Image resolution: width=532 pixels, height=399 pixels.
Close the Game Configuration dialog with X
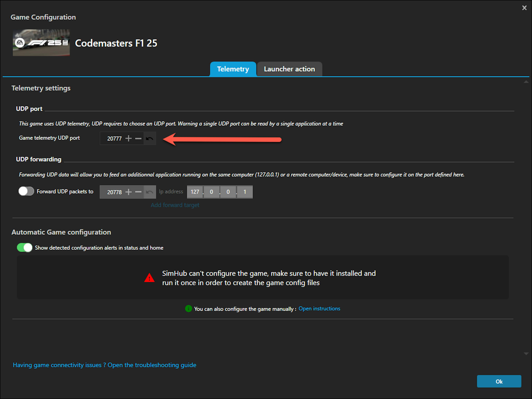524,8
